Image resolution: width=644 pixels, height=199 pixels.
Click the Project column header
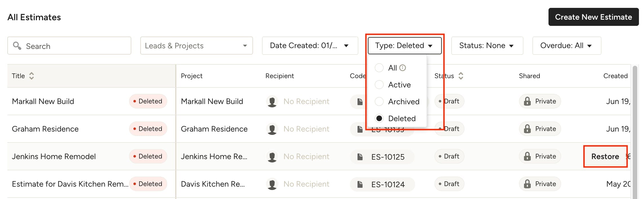[192, 76]
